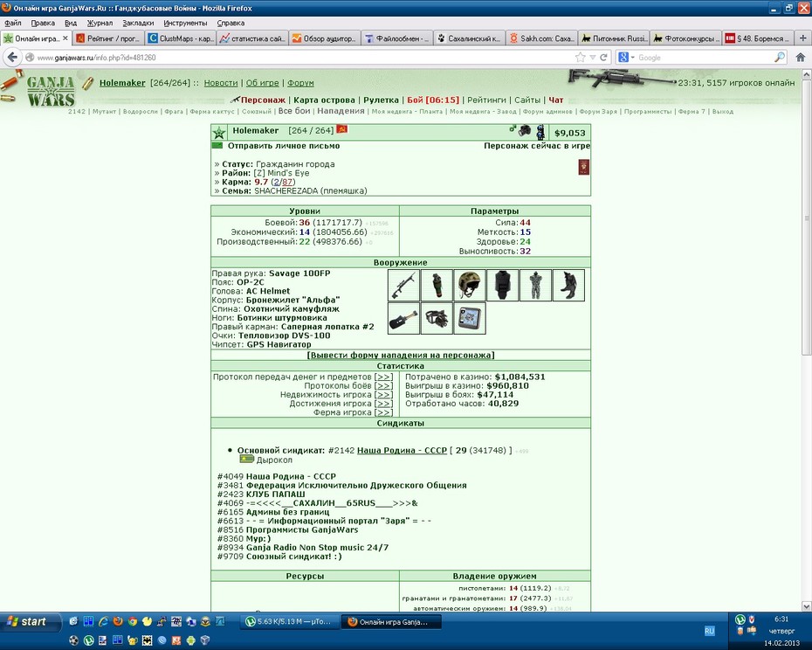
Task: Click the Форум link in header
Action: pyautogui.click(x=300, y=83)
